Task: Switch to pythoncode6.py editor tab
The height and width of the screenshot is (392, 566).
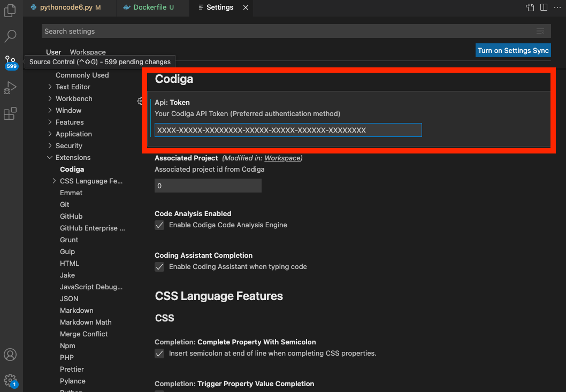Action: click(70, 7)
